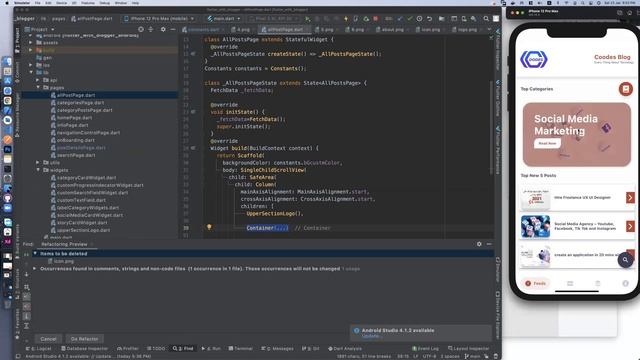Open the Debug menu in macOS menu bar
The image size is (640, 360).
[x=104, y=3]
